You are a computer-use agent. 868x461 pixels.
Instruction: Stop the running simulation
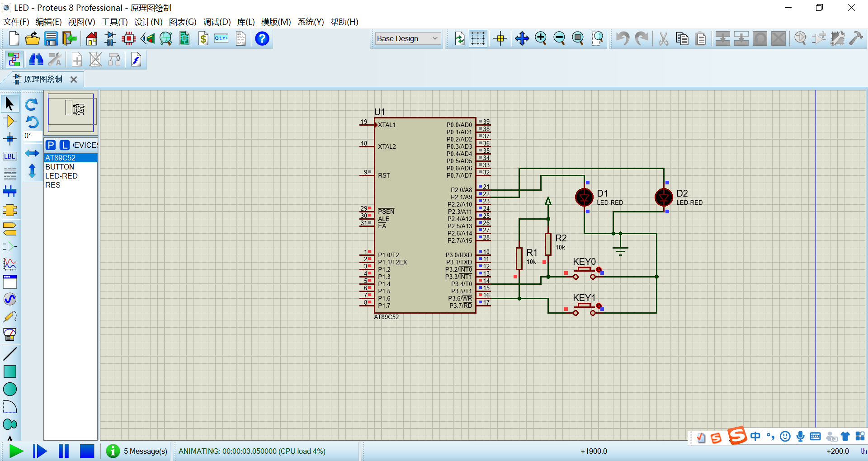(87, 451)
